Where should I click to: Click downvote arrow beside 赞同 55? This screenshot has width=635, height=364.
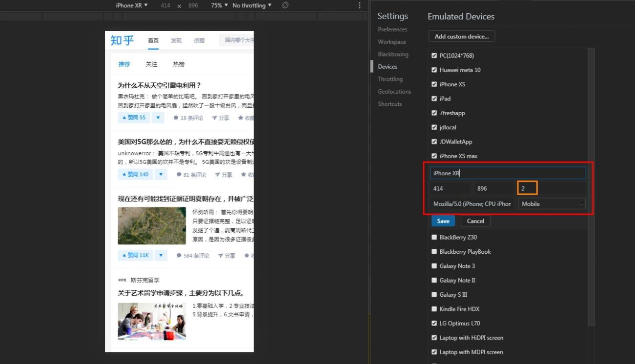[x=158, y=118]
